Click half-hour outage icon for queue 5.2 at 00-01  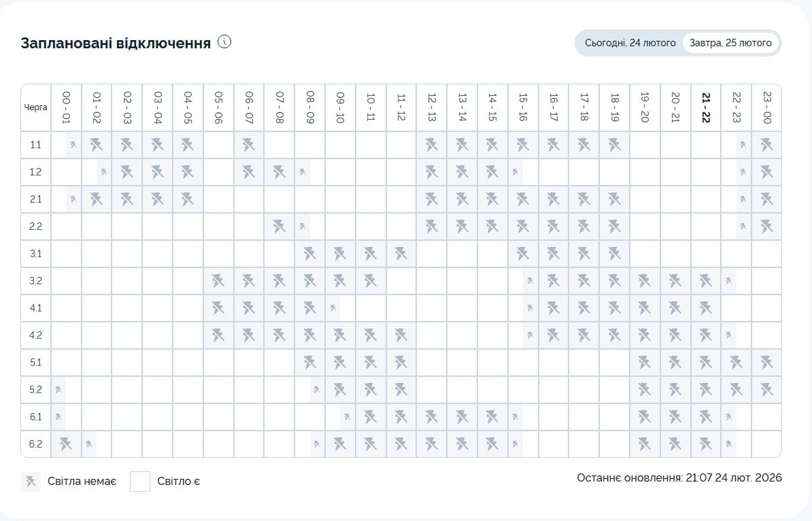click(59, 390)
